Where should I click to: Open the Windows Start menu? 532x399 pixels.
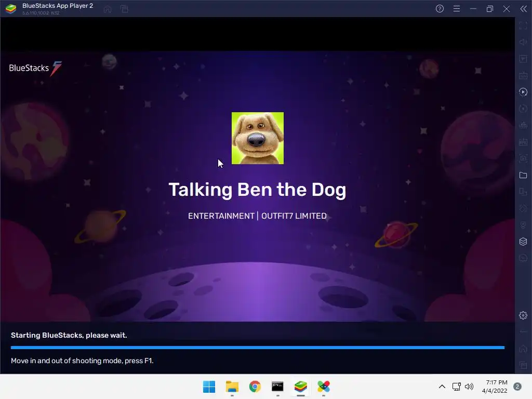pyautogui.click(x=209, y=387)
